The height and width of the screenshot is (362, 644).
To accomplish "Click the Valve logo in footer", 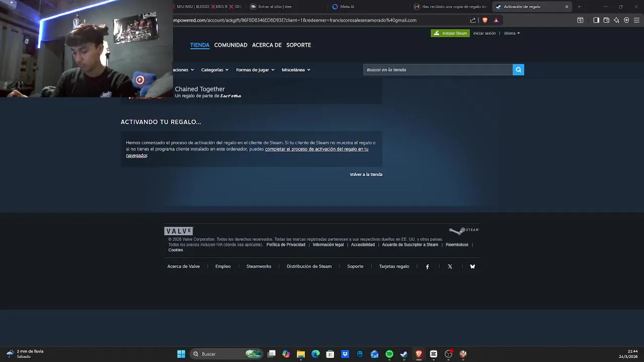I will [179, 231].
